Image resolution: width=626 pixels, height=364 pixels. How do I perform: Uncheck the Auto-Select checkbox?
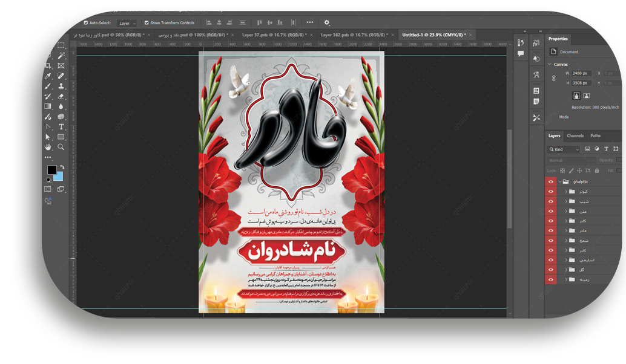(x=86, y=23)
